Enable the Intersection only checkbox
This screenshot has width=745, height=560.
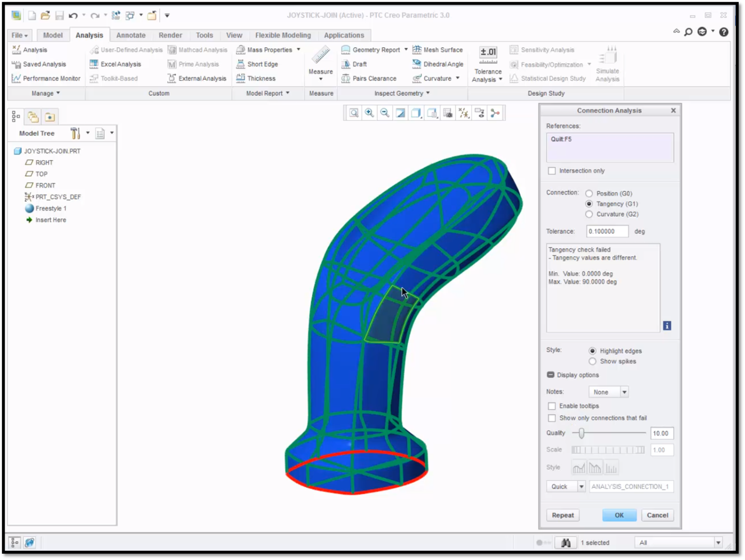coord(552,171)
